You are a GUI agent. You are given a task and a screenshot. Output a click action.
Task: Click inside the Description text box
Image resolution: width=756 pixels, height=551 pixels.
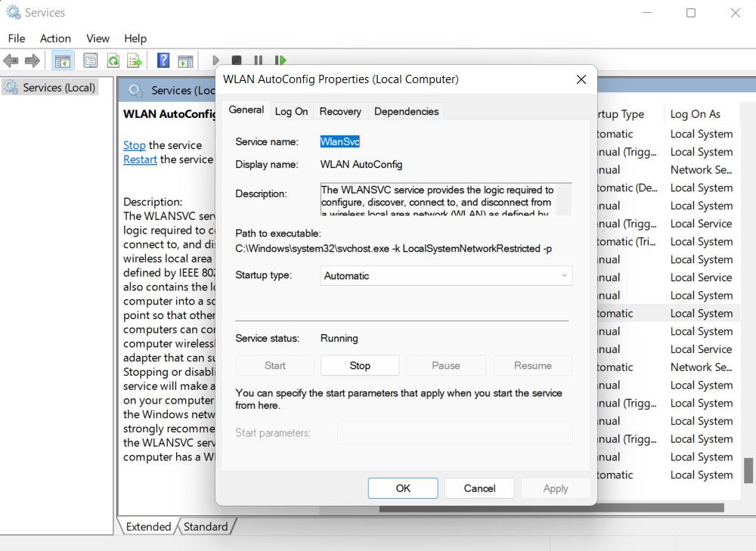tap(438, 199)
